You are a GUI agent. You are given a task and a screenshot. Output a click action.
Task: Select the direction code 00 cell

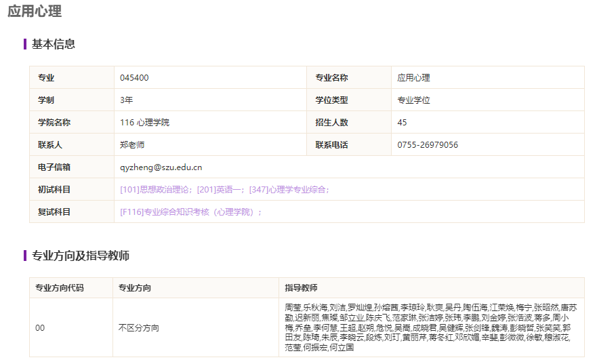[40, 328]
